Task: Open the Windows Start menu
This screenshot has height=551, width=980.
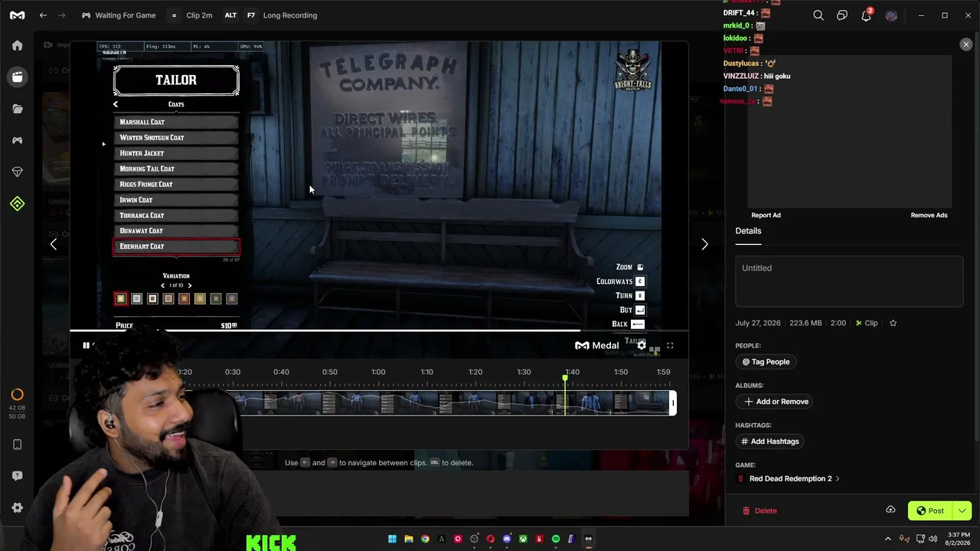Action: [x=392, y=539]
